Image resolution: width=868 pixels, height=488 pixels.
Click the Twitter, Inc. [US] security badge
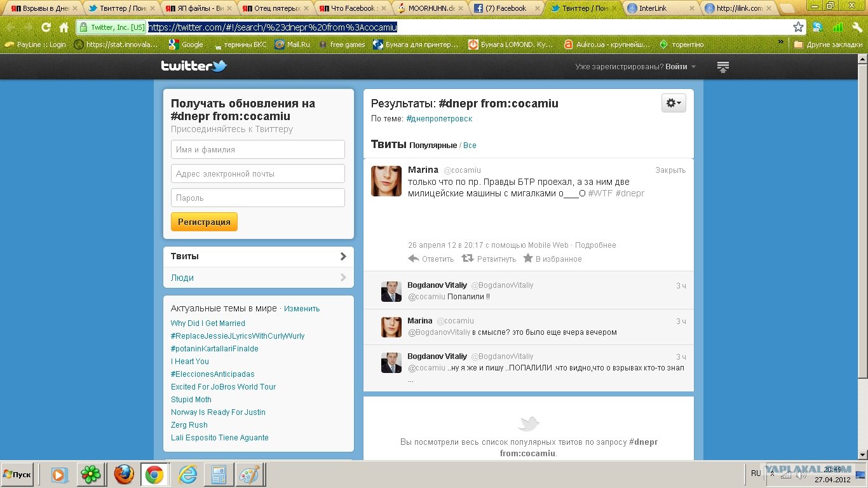112,27
